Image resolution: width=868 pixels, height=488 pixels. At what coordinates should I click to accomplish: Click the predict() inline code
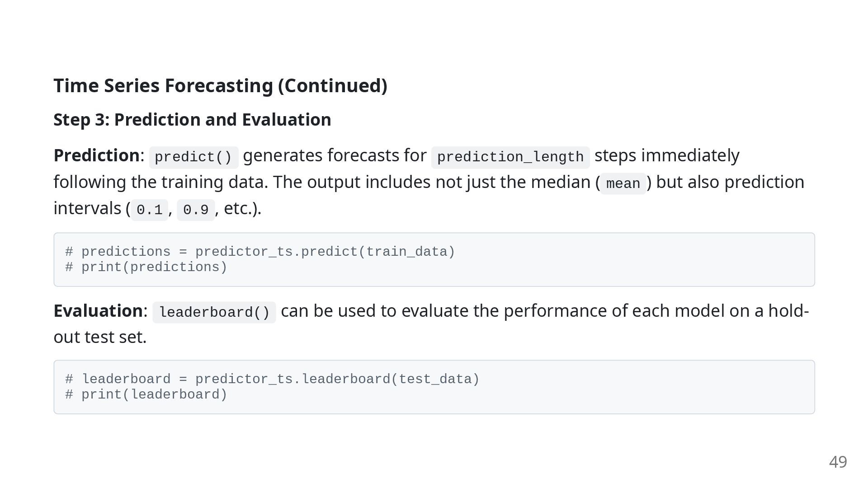(x=193, y=157)
